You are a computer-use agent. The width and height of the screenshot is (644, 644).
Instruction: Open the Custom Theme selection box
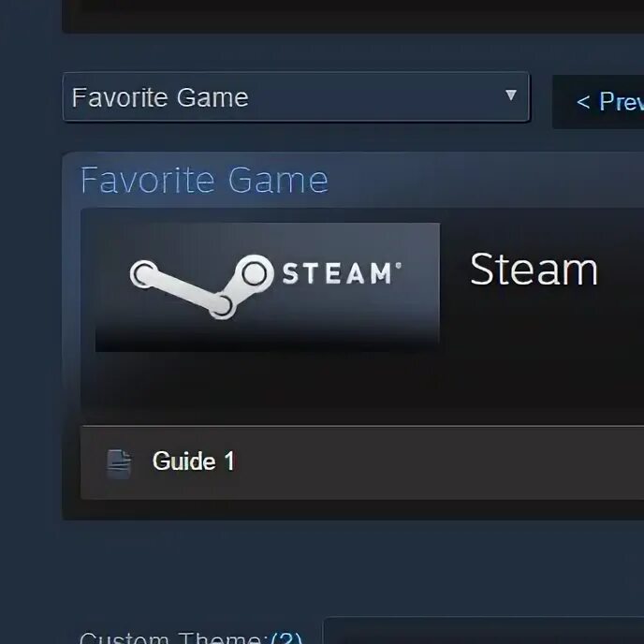484,631
